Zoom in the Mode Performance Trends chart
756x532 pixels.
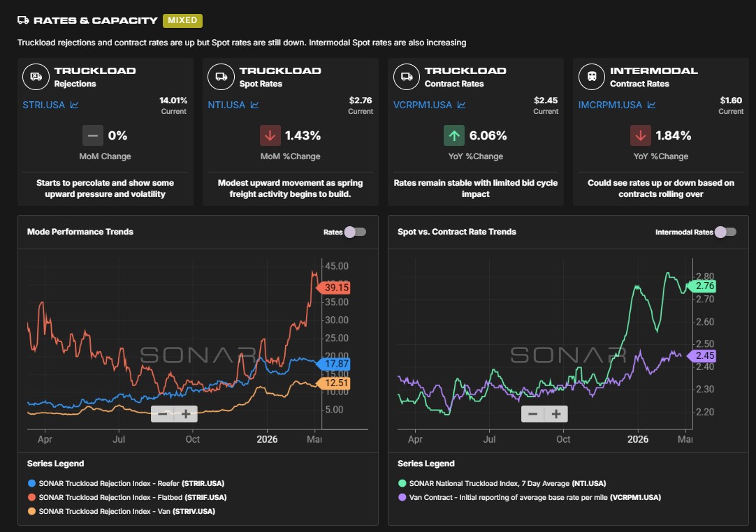pos(186,413)
